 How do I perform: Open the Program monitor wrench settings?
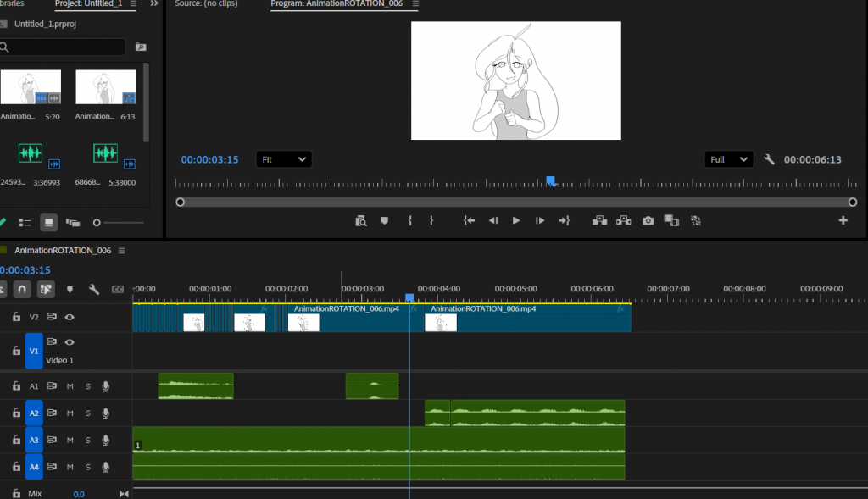tap(770, 159)
